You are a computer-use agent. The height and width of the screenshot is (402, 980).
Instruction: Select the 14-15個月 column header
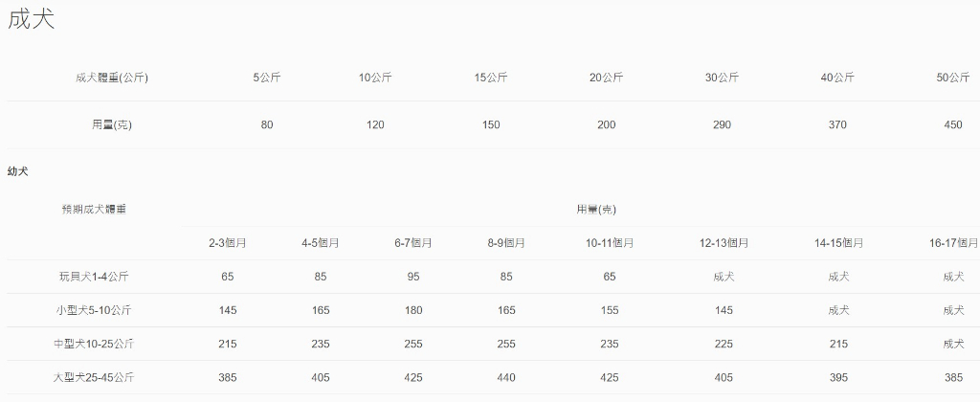pyautogui.click(x=838, y=243)
